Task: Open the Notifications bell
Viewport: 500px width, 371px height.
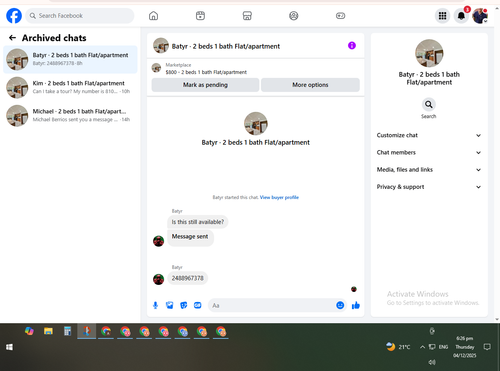Action: pos(461,16)
